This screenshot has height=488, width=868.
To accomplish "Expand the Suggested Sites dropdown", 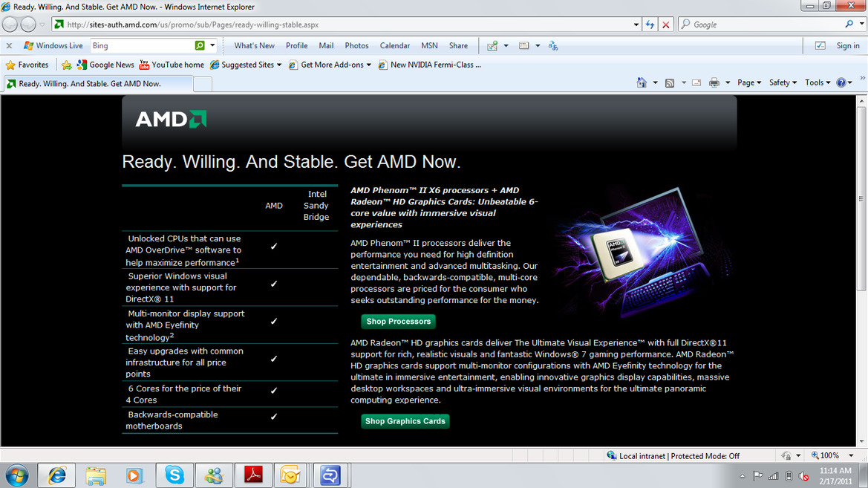I will pos(279,65).
